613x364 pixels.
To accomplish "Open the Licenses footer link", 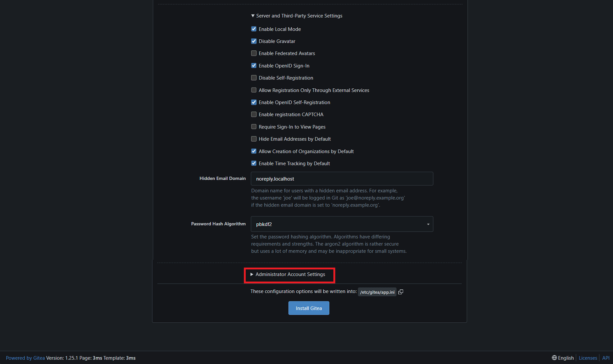I will pos(588,358).
